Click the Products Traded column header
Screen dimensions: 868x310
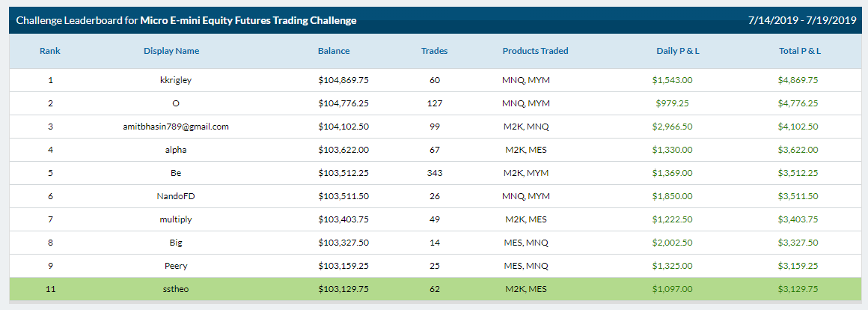[535, 51]
